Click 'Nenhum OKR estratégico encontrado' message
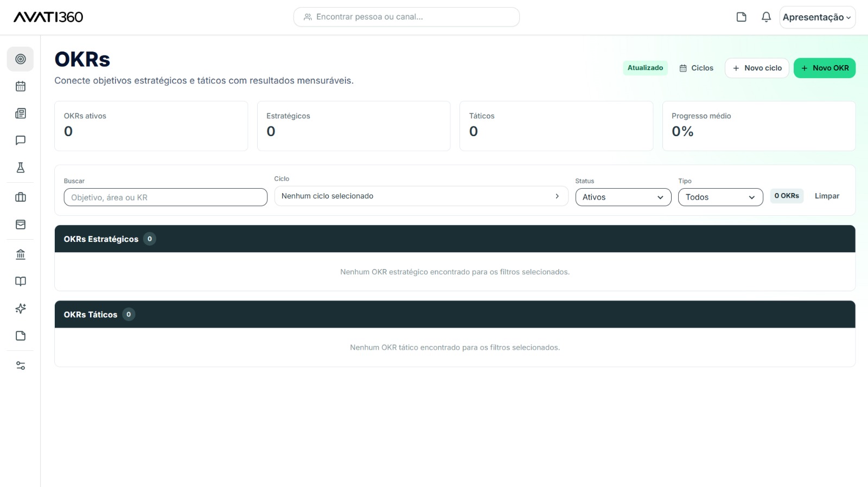 [455, 272]
